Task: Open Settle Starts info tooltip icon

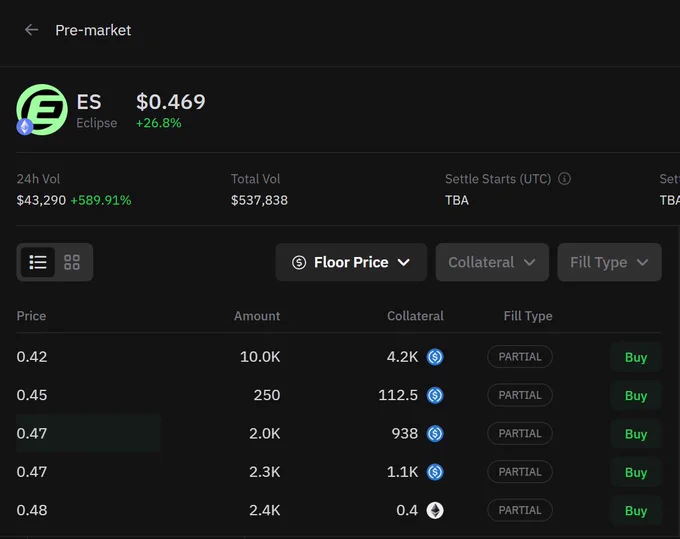Action: 564,179
